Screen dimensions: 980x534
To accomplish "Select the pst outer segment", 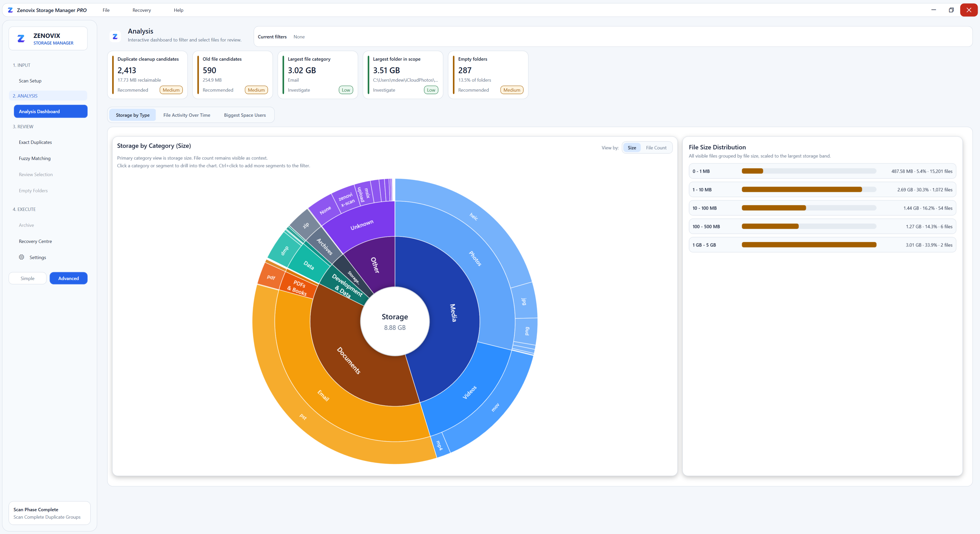I will click(303, 416).
